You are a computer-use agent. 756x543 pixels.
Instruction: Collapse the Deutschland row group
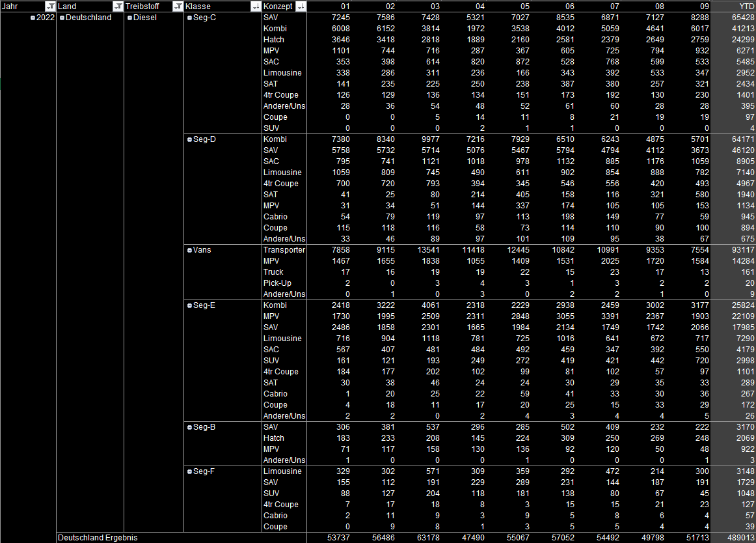click(62, 18)
